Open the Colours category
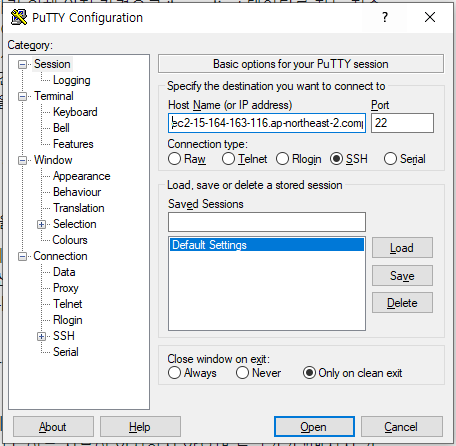 [70, 240]
